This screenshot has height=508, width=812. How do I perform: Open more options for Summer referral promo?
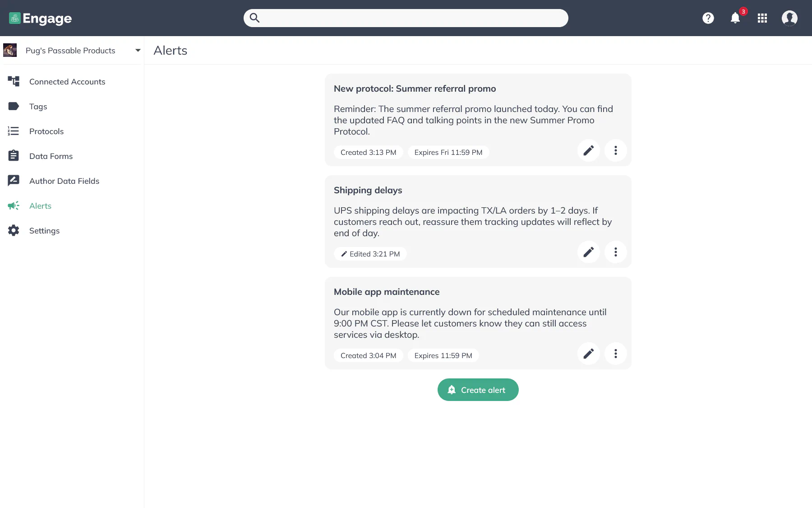point(616,150)
